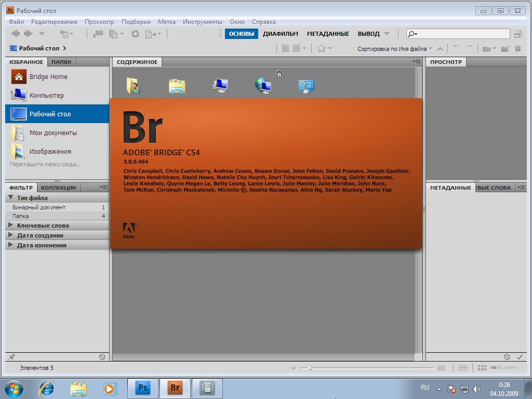Switch to the КОЛЛЕКЦИИ tab

click(x=58, y=188)
